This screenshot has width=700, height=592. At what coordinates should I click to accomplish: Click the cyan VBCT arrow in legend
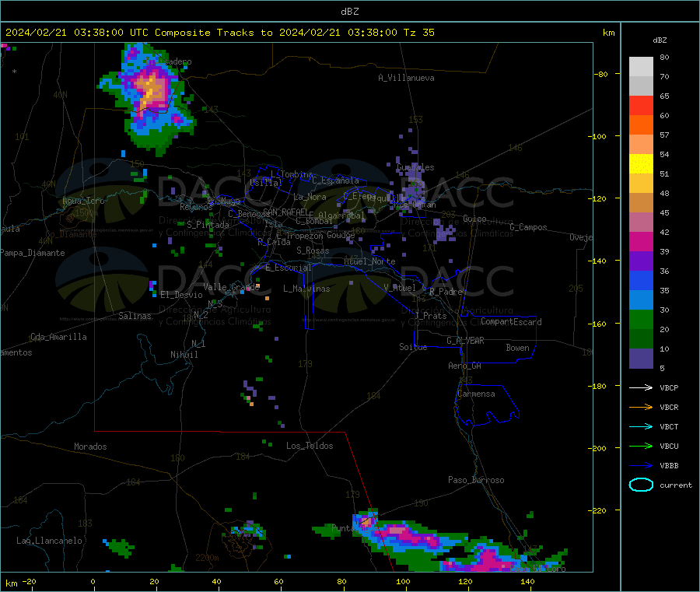point(641,427)
